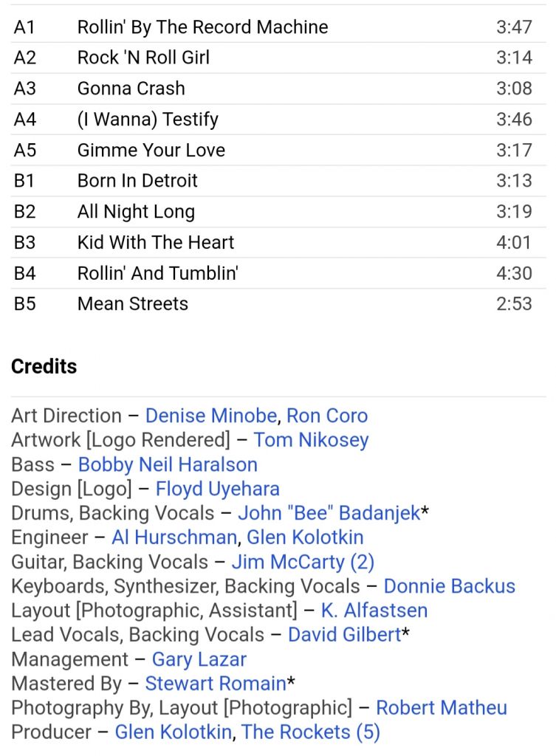Open David Gilbert lead vocals link
Image resolution: width=556 pixels, height=756 pixels.
point(345,634)
